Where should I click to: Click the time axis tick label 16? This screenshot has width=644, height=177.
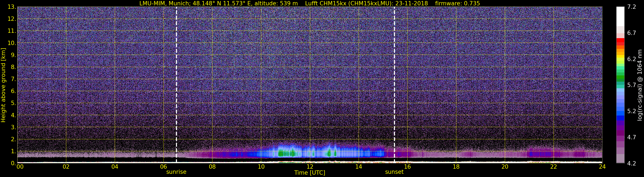coord(407,167)
